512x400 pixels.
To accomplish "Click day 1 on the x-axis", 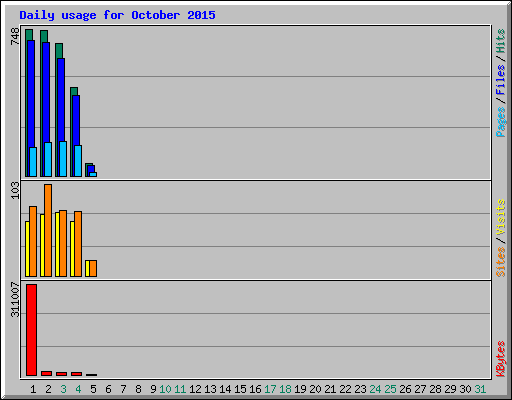I will coord(33,389).
